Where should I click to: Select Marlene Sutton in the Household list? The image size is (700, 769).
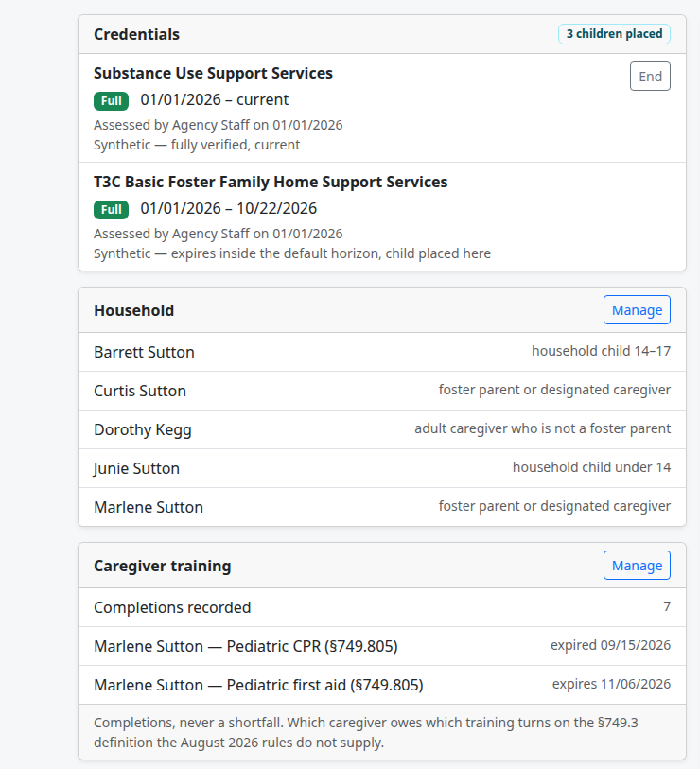149,507
